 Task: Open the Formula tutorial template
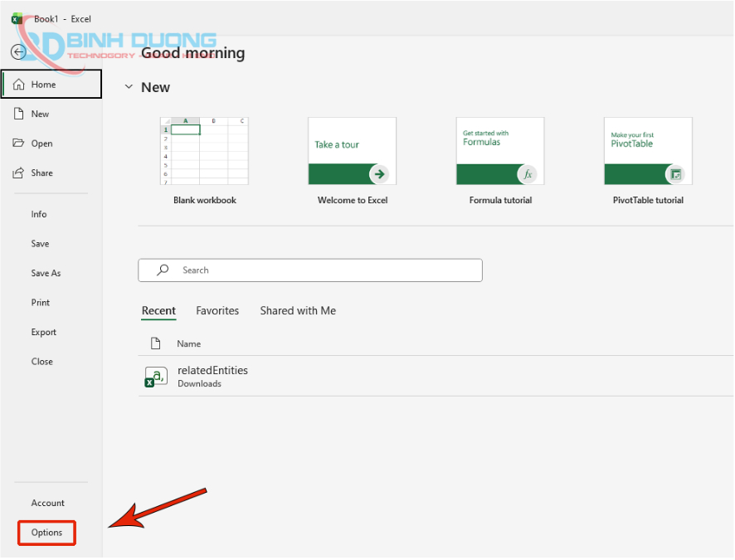500,151
